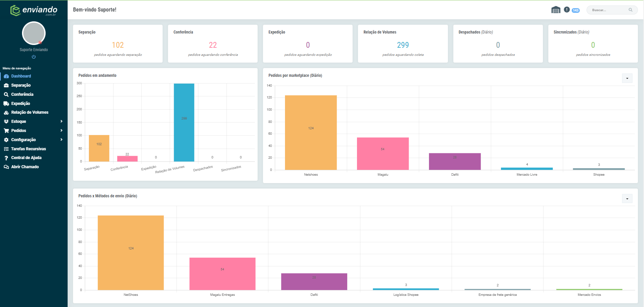The image size is (644, 307).
Task: Click the blue 299 bar in Pedidos em andamento
Action: (184, 123)
